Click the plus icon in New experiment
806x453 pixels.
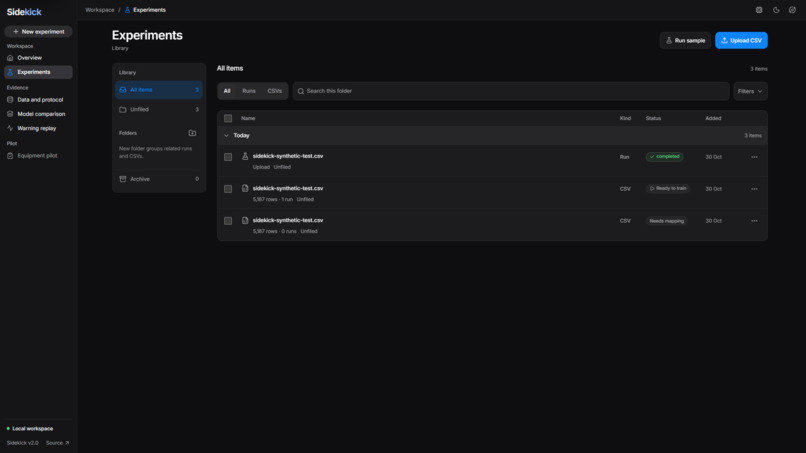15,31
